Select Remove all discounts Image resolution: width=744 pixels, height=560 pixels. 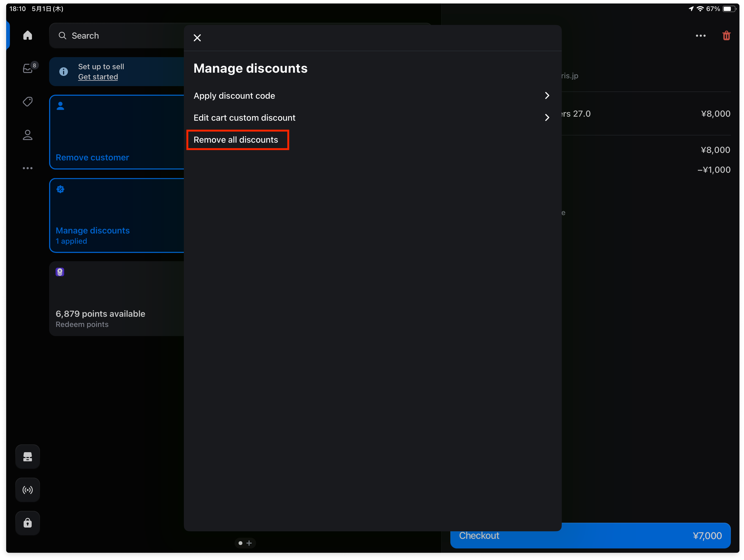point(236,140)
